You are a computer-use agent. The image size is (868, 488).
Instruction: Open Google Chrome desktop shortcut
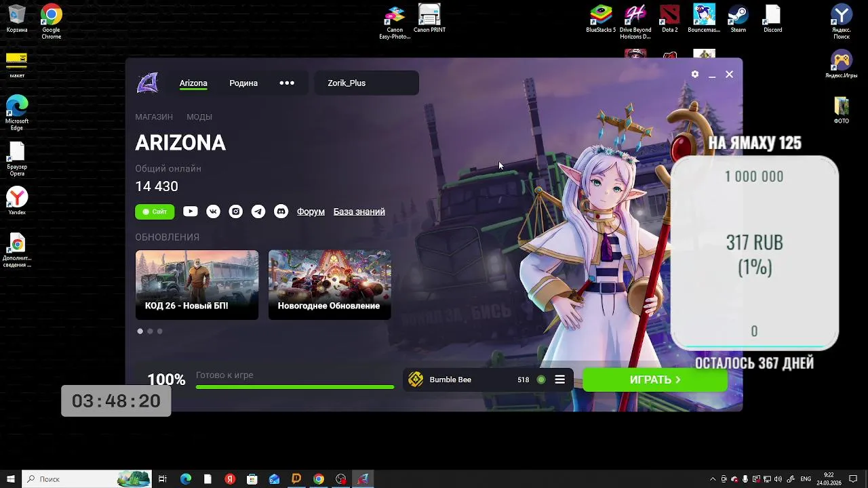pyautogui.click(x=51, y=21)
